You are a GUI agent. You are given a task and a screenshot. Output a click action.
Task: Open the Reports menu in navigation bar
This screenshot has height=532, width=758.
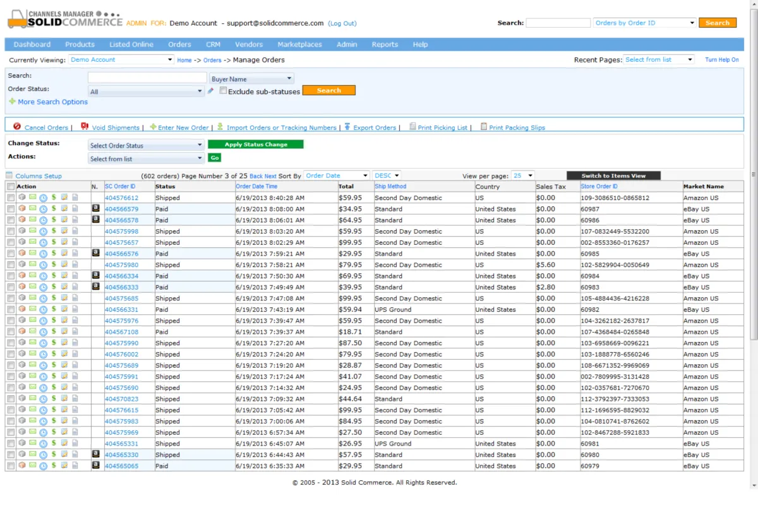point(385,44)
